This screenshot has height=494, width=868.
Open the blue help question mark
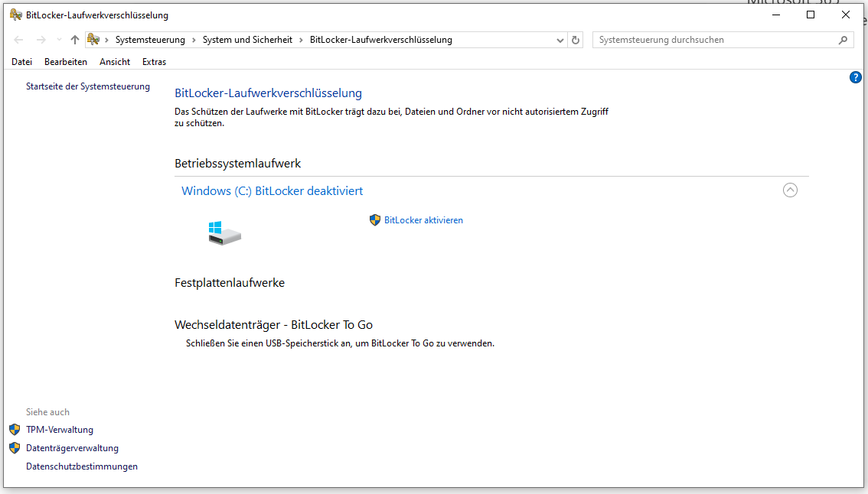[855, 77]
